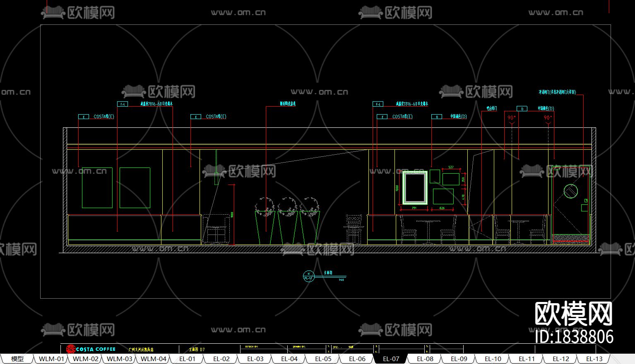Switch to layout tab WLM-03

coord(120,359)
